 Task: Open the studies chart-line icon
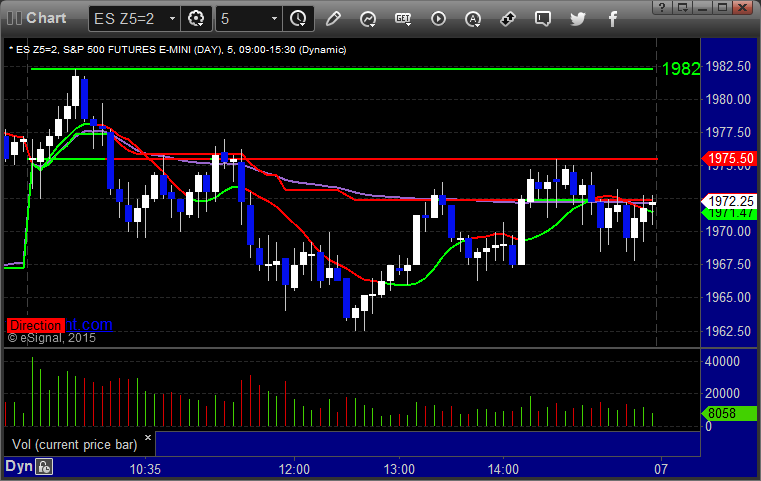[x=368, y=19]
